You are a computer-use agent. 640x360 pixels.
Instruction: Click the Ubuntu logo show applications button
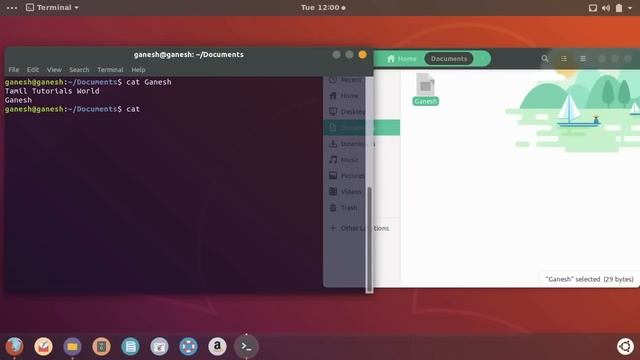[x=625, y=347]
